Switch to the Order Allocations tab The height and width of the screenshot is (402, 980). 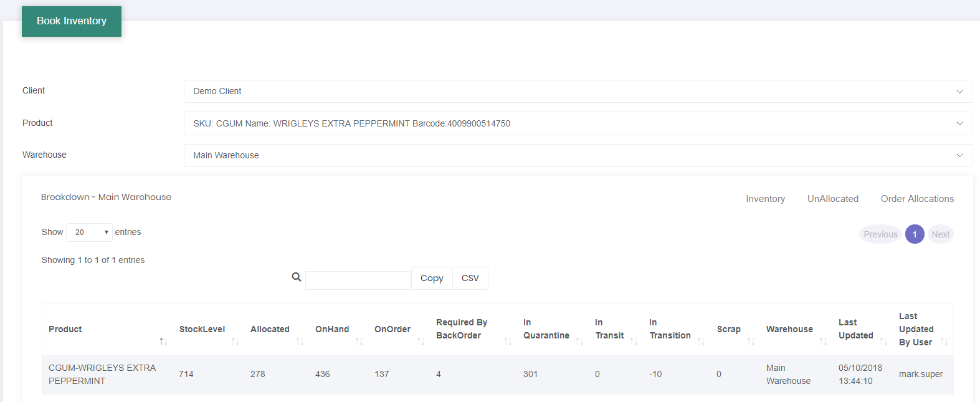(x=917, y=199)
